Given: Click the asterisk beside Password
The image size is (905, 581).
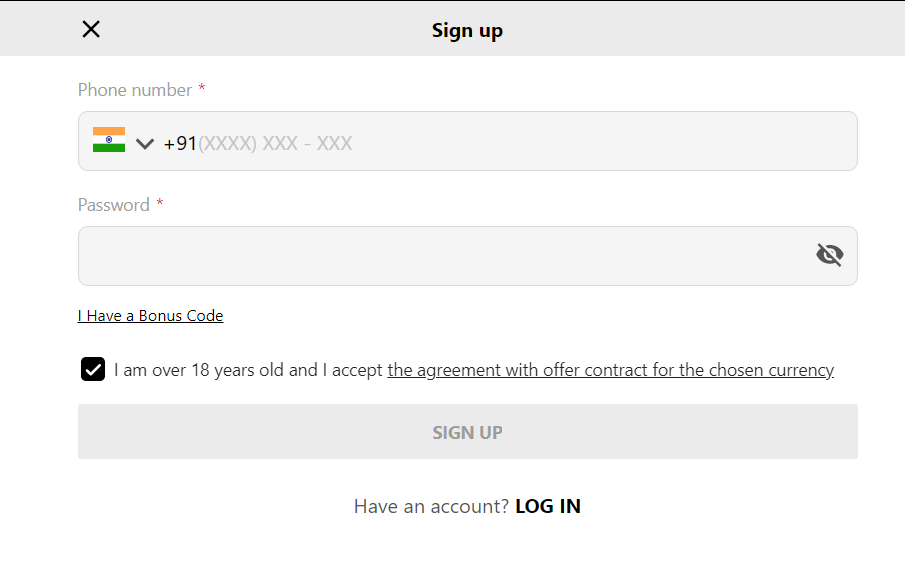Looking at the screenshot, I should (160, 205).
